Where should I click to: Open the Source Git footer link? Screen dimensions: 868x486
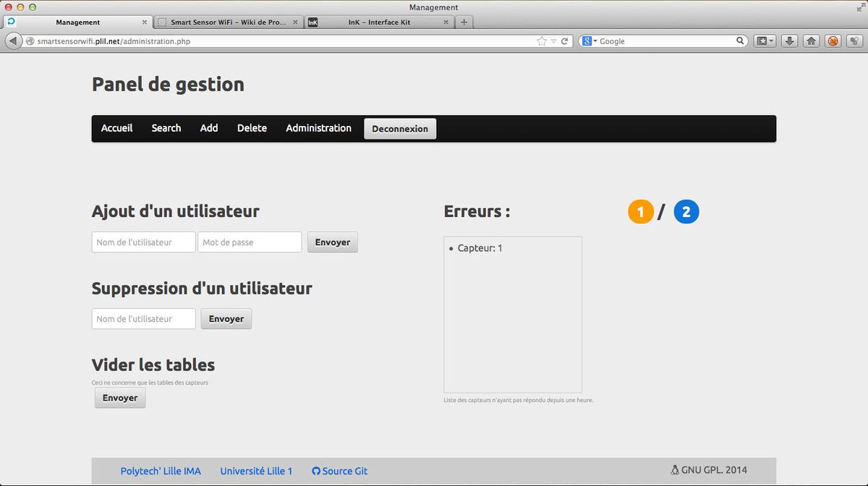pos(339,471)
